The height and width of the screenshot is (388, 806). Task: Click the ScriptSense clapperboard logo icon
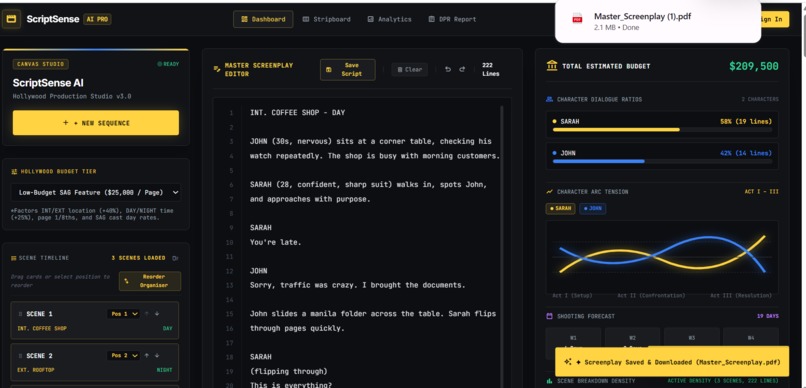(11, 20)
